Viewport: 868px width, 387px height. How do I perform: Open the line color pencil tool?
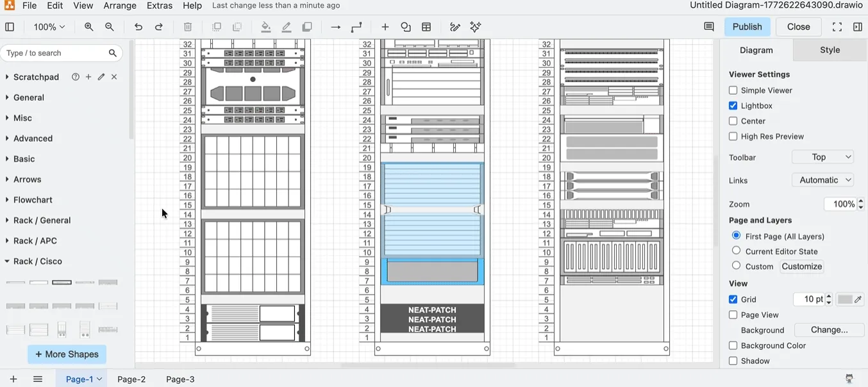click(x=287, y=27)
